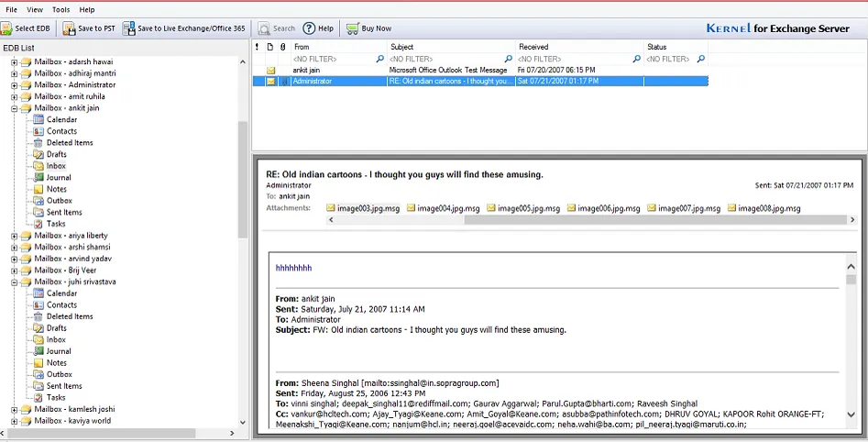
Task: Expand Mailbox - amit ruhila node
Action: (x=15, y=96)
